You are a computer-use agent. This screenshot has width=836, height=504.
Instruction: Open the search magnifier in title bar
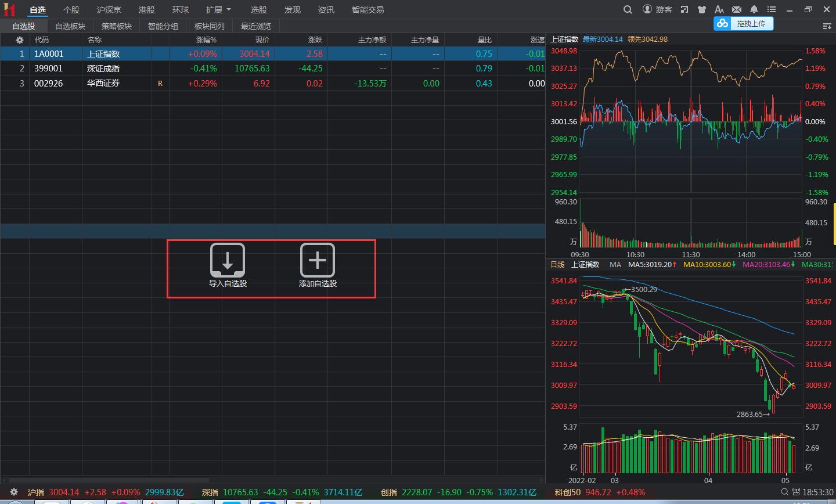click(628, 9)
